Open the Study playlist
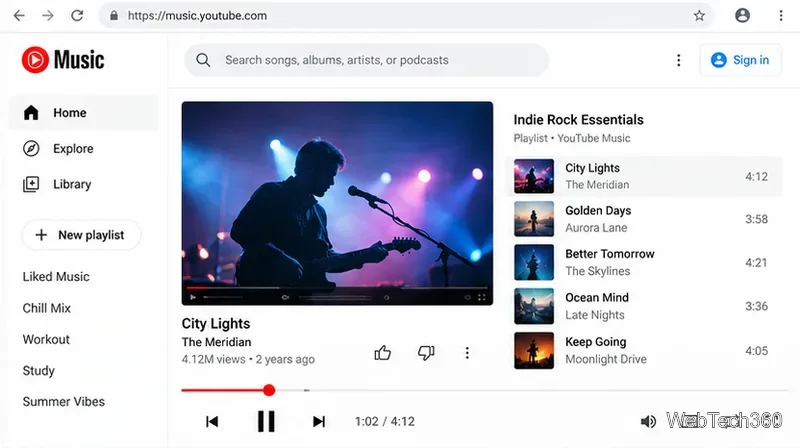This screenshot has height=448, width=800. 38,370
